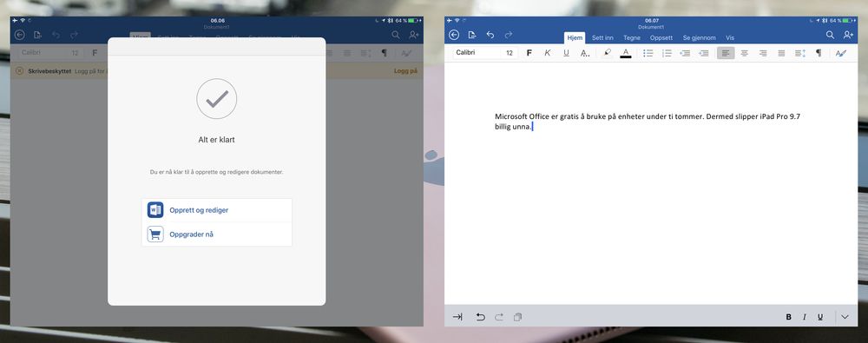Click the redo arrow in the right window header
This screenshot has width=868, height=343.
click(x=508, y=35)
